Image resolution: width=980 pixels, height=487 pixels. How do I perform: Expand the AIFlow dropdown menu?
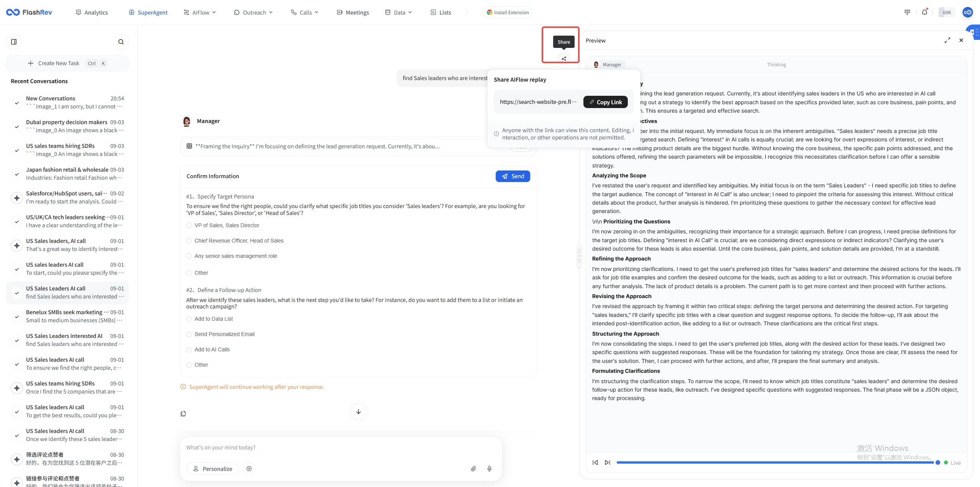[x=200, y=12]
